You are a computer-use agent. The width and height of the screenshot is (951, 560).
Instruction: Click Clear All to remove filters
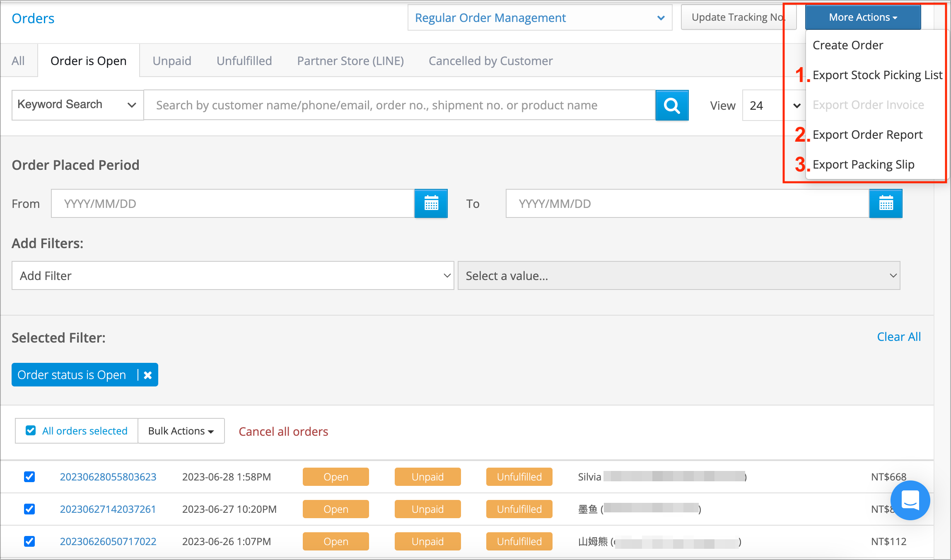point(898,336)
